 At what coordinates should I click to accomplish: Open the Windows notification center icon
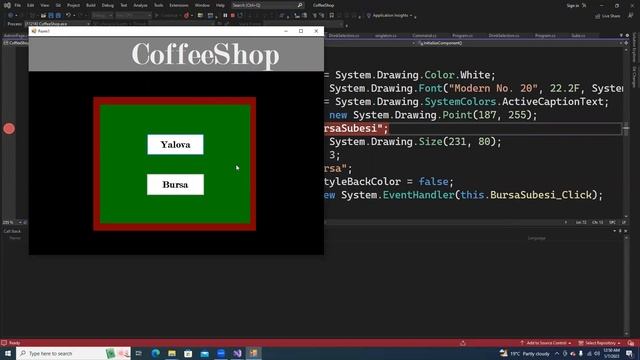(x=630, y=353)
